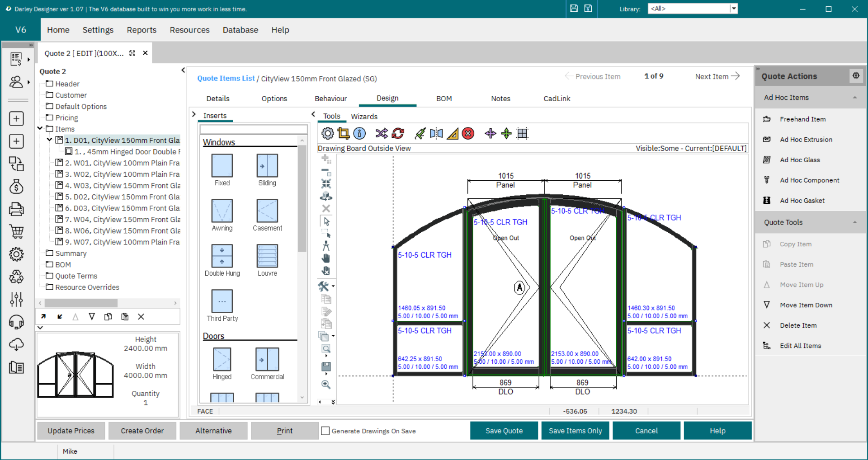This screenshot has width=868, height=460.
Task: Collapse the Items tree node
Action: [x=40, y=129]
